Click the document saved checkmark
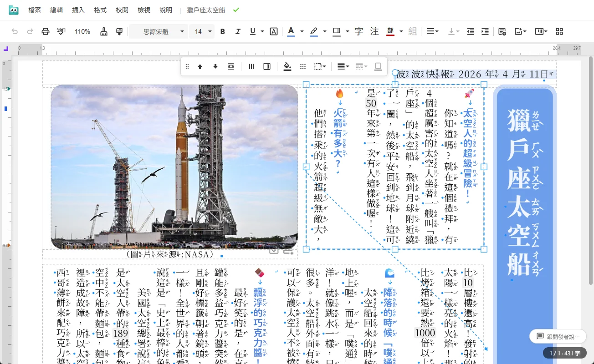Screen dimensions: 594x364 (236, 10)
